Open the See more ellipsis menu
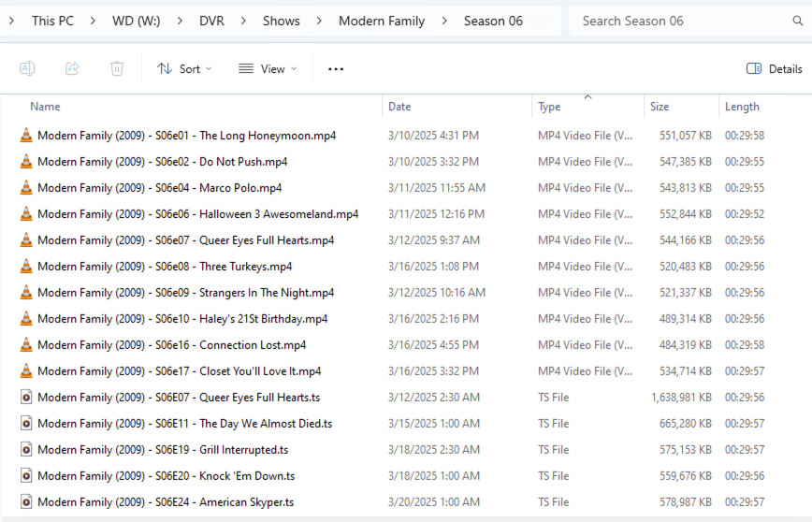Viewport: 812px width, 522px height. pyautogui.click(x=336, y=69)
